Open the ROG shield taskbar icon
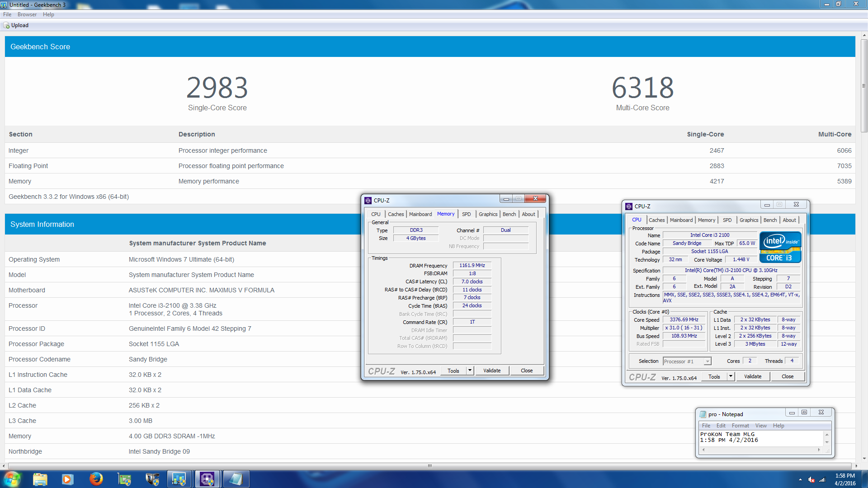Screen dimensions: 868x488 click(152, 479)
